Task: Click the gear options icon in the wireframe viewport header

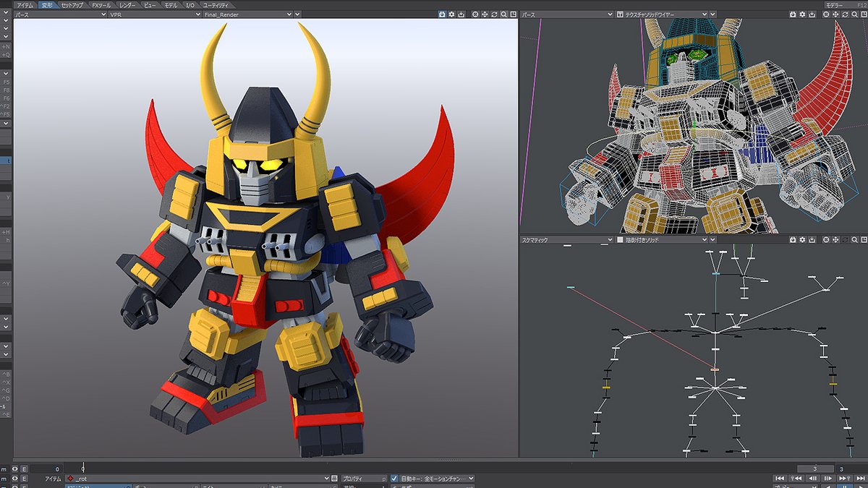Action: point(802,14)
